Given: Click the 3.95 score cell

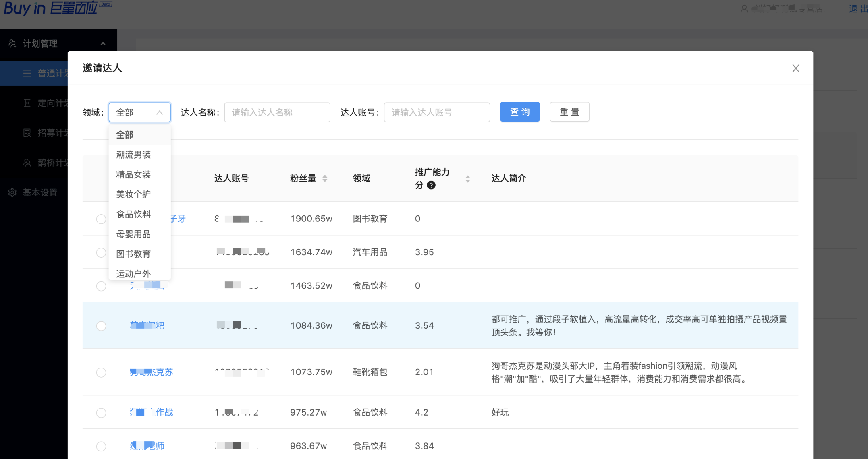Looking at the screenshot, I should coord(424,252).
